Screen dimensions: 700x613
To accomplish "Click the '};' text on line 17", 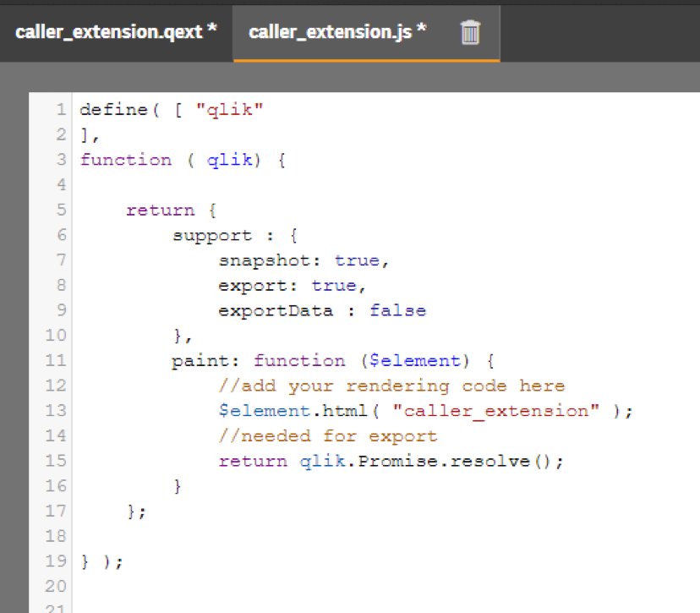I will 136,512.
